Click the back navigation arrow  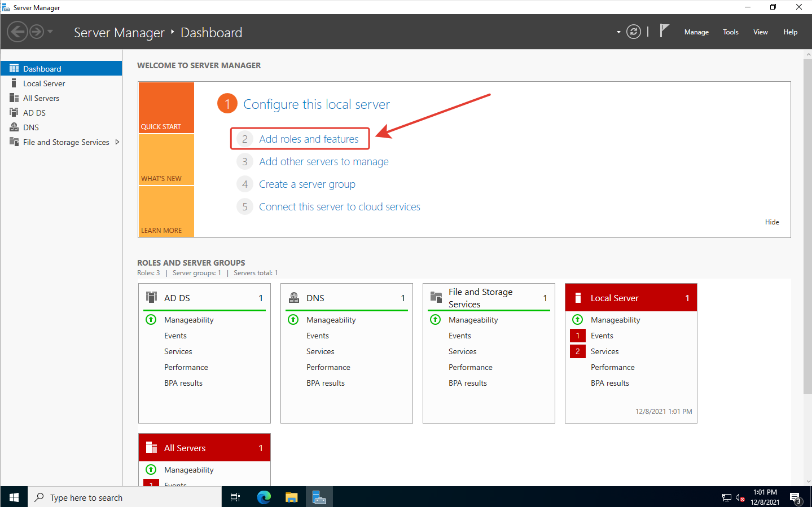click(17, 32)
